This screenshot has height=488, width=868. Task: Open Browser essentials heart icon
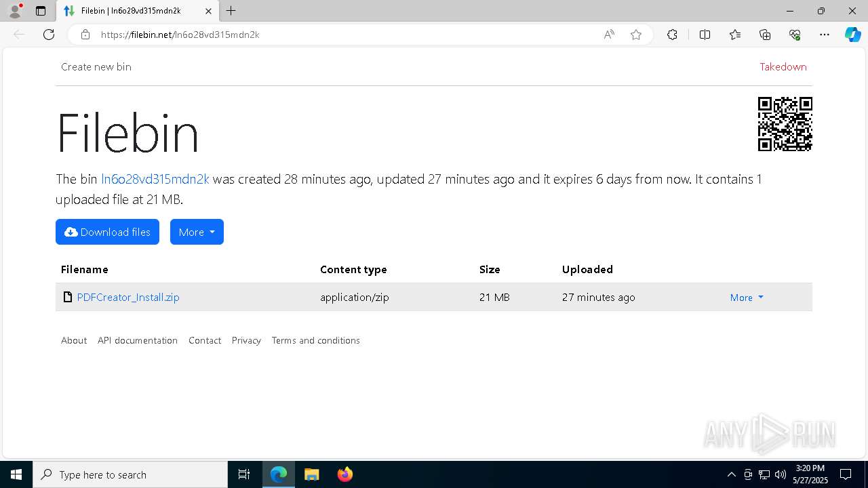tap(795, 35)
